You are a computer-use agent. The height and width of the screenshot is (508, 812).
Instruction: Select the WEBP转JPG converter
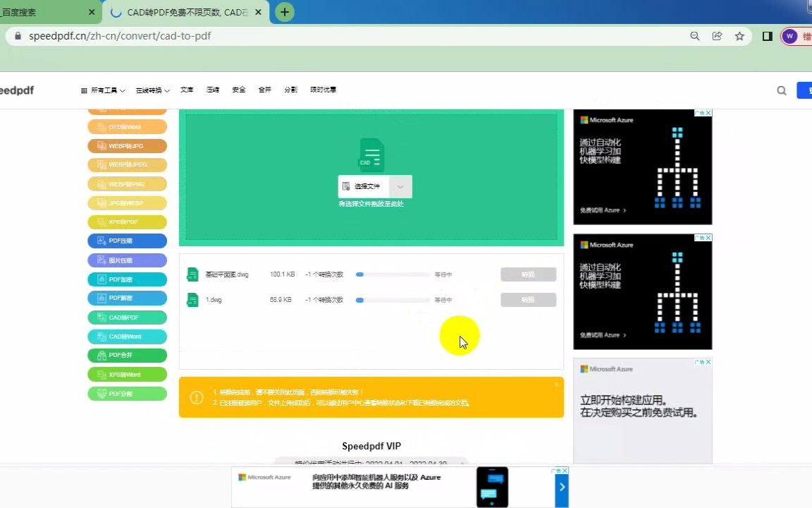coord(127,145)
